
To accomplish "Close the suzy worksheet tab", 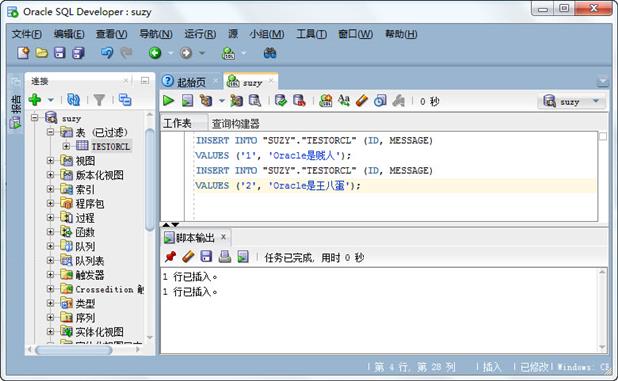I will pos(271,81).
